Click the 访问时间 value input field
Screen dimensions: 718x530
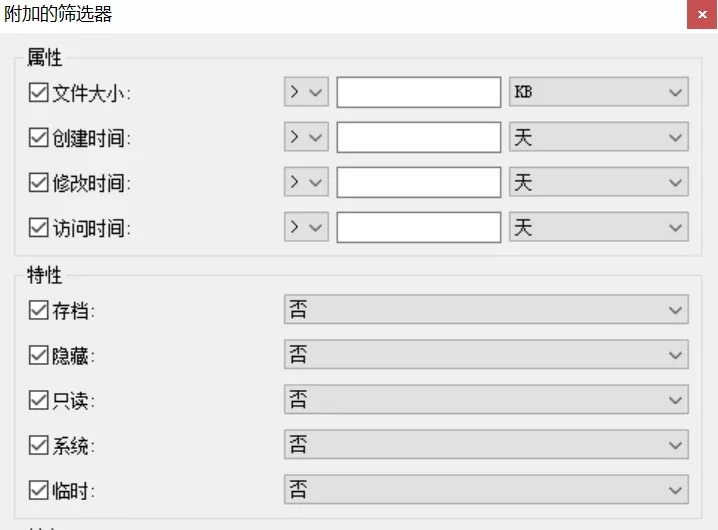tap(419, 227)
